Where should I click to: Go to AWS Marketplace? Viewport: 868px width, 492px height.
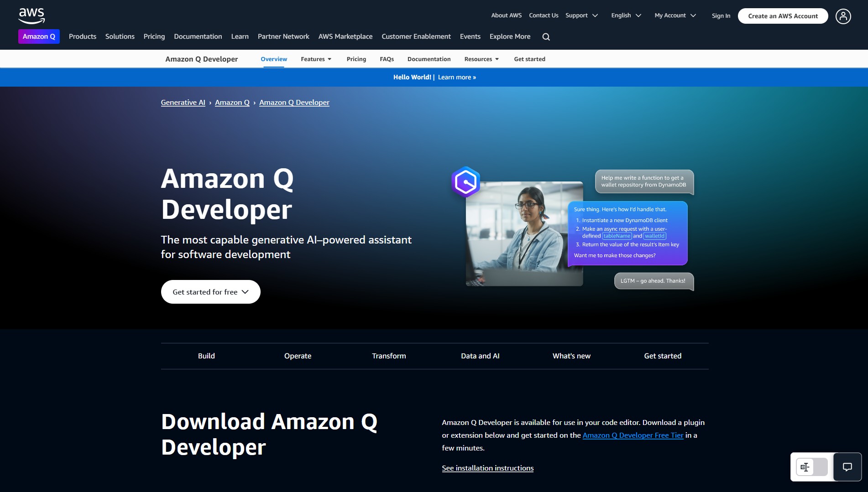pyautogui.click(x=345, y=36)
